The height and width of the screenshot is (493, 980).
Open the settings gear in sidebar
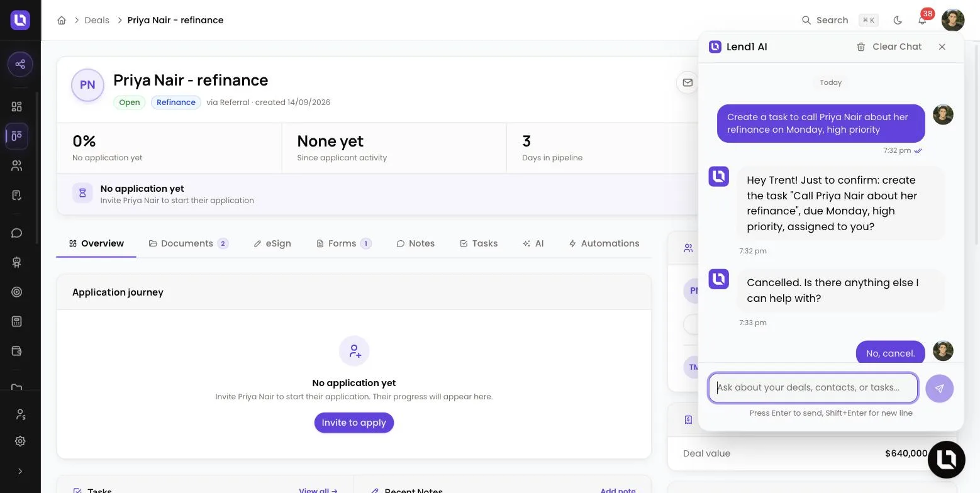20,441
